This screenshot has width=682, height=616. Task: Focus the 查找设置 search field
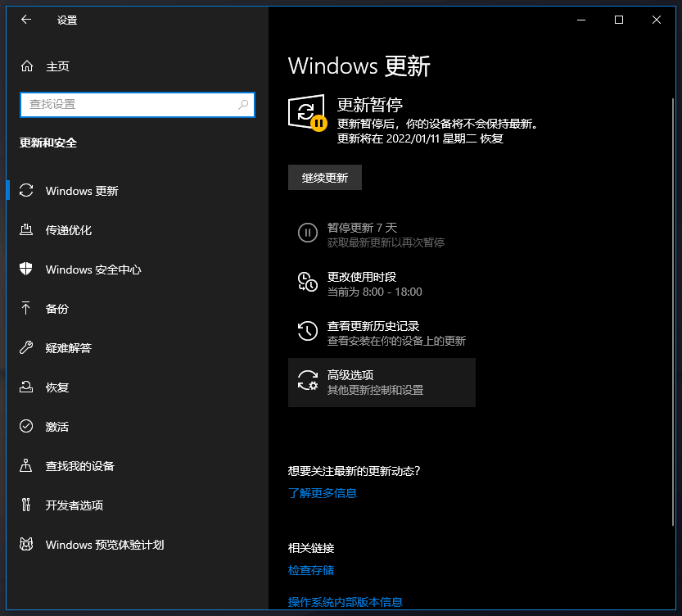point(138,104)
